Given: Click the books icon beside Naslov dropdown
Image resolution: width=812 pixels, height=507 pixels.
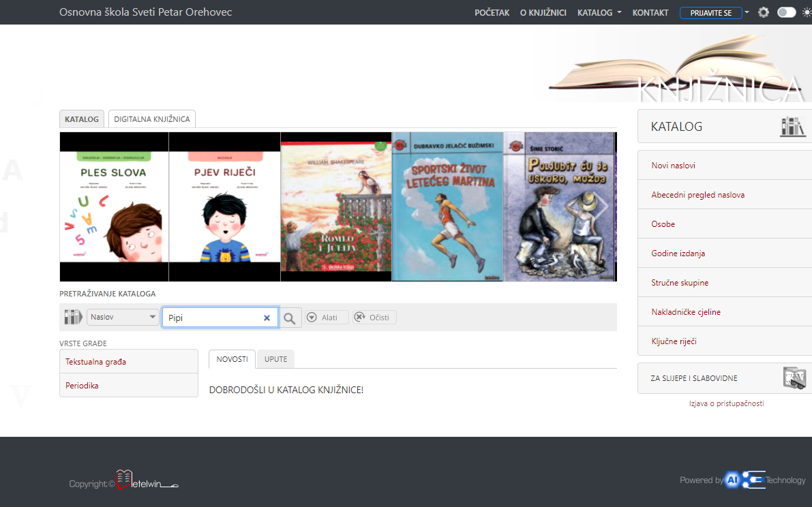Looking at the screenshot, I should pos(73,317).
